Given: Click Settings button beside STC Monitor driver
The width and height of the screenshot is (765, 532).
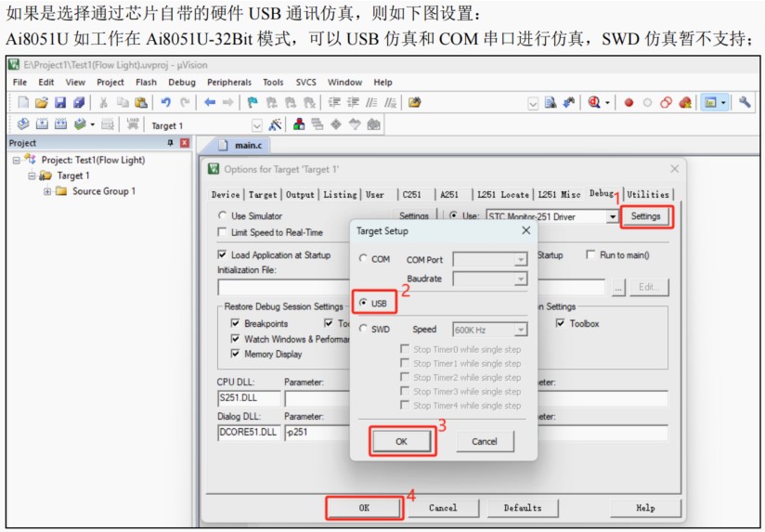Looking at the screenshot, I should (x=646, y=216).
